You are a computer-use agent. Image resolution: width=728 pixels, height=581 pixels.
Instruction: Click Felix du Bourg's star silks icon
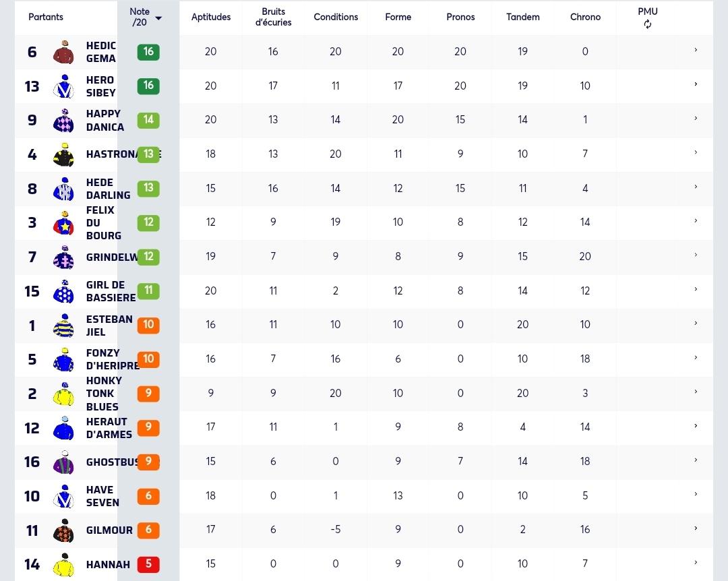(x=63, y=223)
